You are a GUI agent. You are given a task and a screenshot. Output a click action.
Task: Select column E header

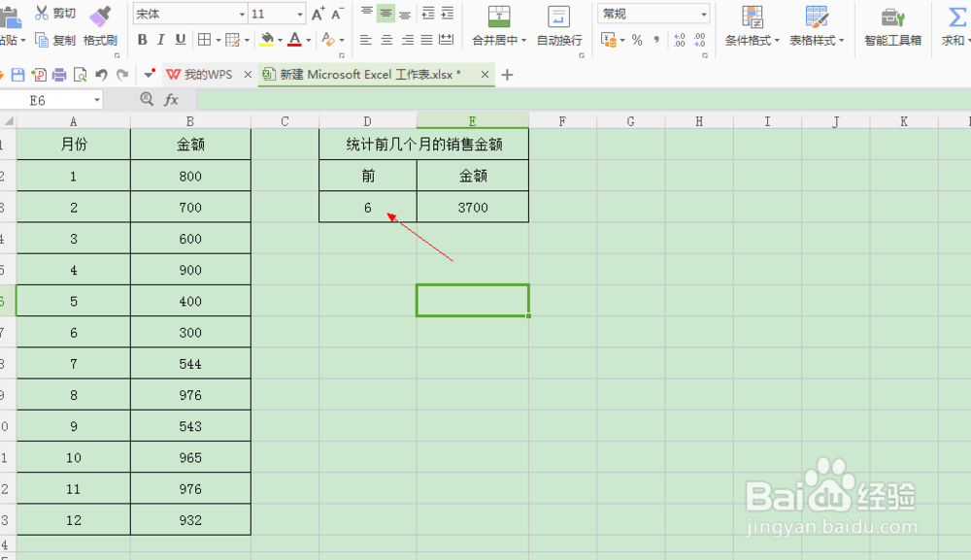pos(473,121)
